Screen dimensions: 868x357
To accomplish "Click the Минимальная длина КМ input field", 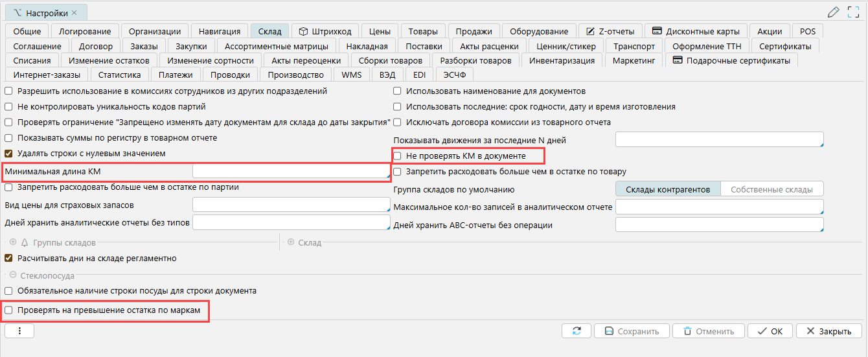I will coord(290,171).
